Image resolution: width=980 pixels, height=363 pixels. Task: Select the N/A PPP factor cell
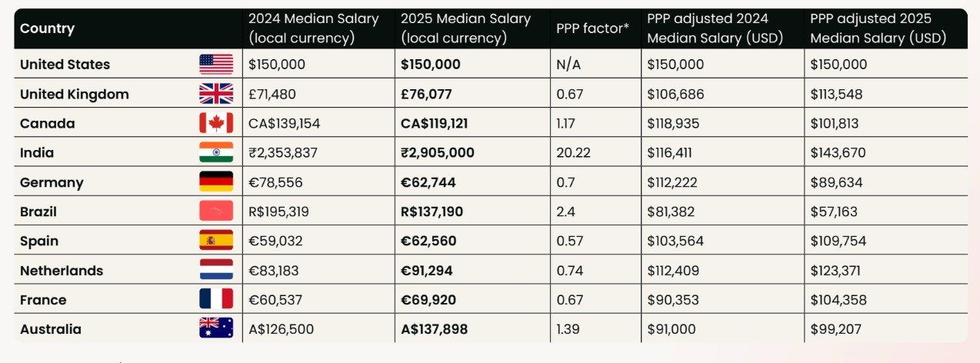point(568,65)
